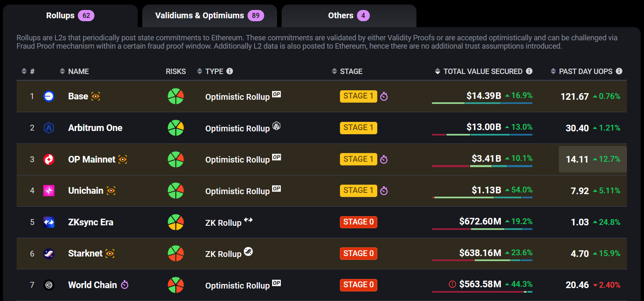The width and height of the screenshot is (644, 301).
Task: Click the Past Day UOPS info icon
Action: pos(619,71)
